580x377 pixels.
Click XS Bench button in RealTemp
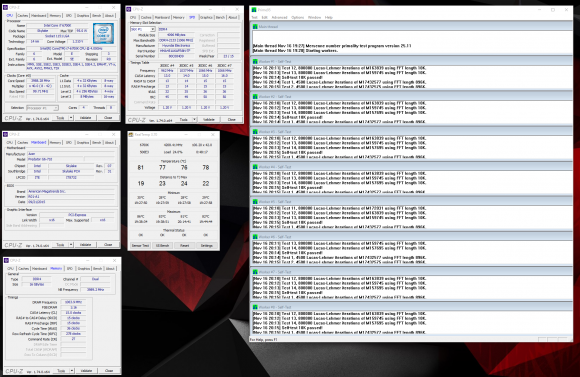tap(162, 245)
